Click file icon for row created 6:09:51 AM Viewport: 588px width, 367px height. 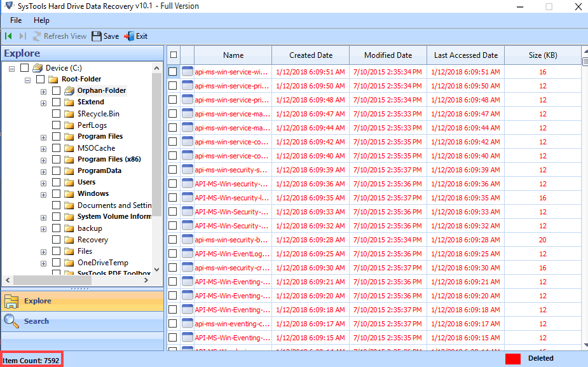pos(188,72)
